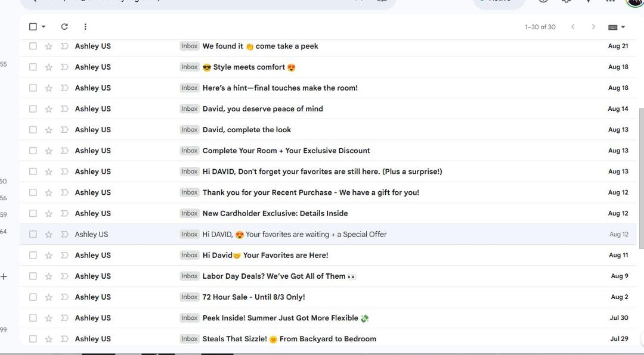Select the 'Here's a hint' email checkbox
Screen dimensions: 644x355
[33, 88]
